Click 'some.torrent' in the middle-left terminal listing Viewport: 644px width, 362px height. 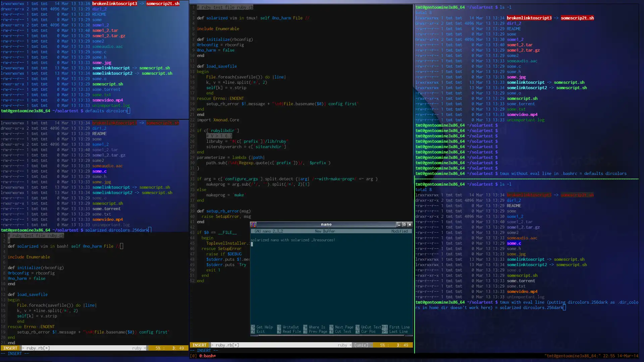106,209
